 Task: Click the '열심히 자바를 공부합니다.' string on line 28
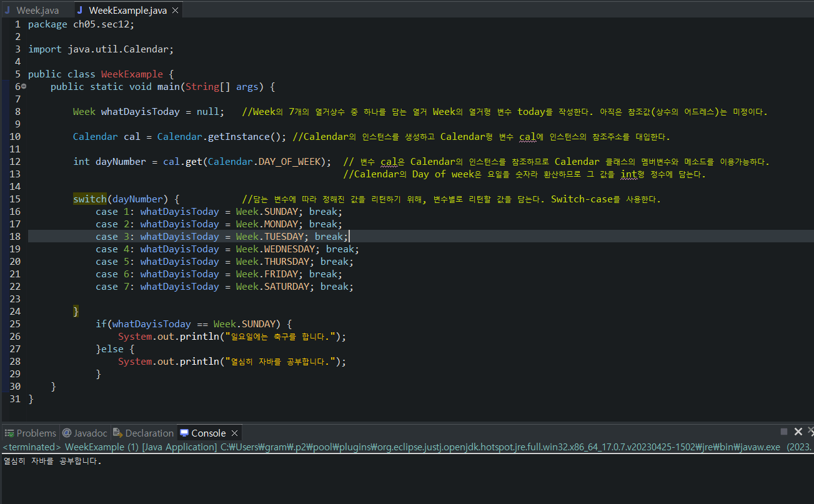tap(280, 362)
